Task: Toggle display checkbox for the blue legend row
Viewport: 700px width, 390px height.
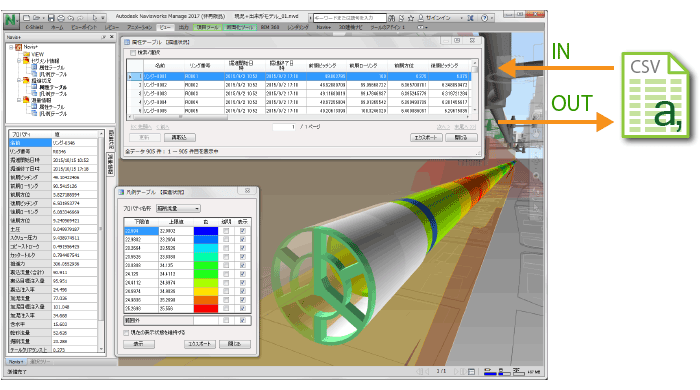Action: (x=242, y=231)
